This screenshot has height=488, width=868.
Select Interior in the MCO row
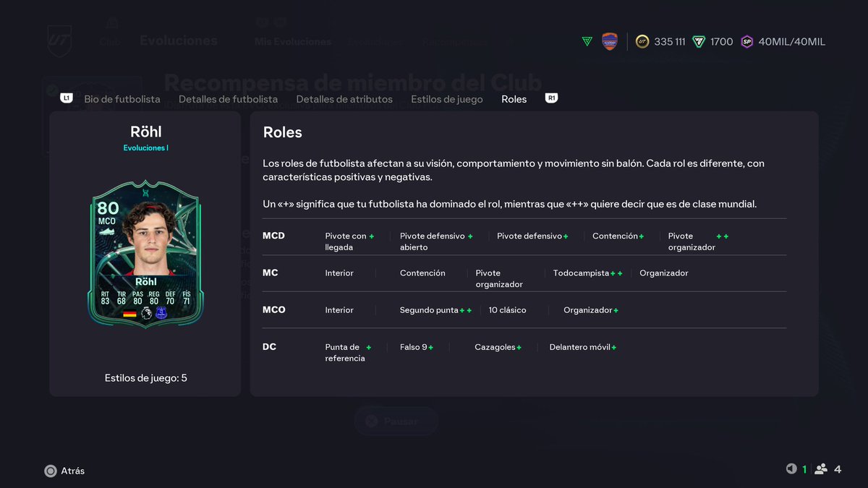(x=339, y=309)
